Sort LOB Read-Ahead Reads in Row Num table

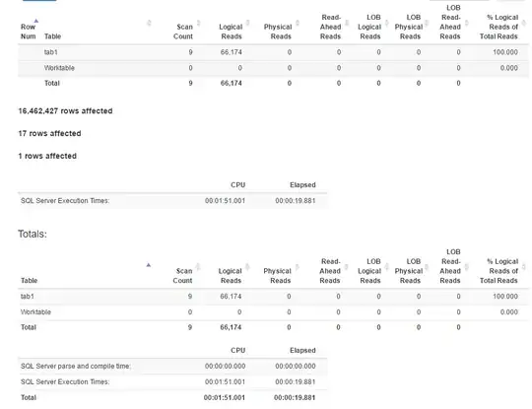pos(467,23)
